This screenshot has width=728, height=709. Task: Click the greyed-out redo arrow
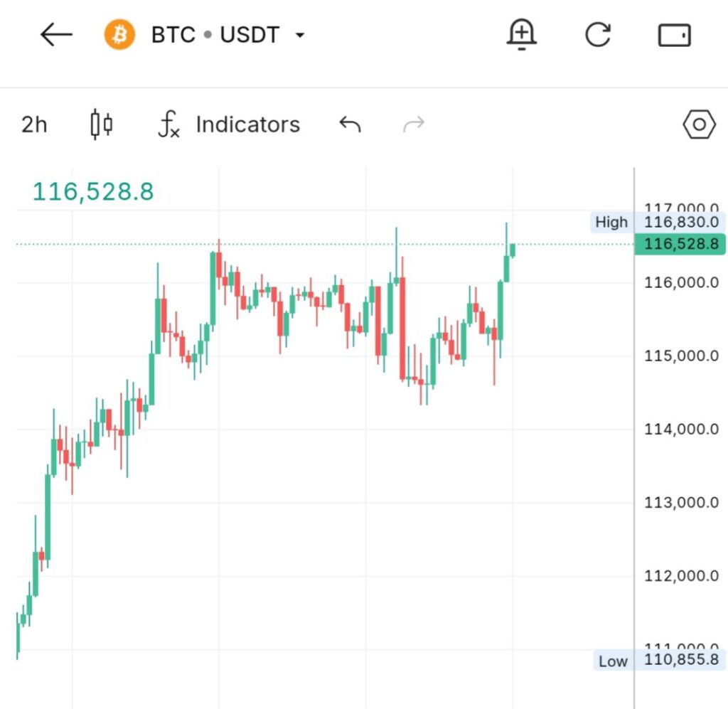[x=413, y=125]
